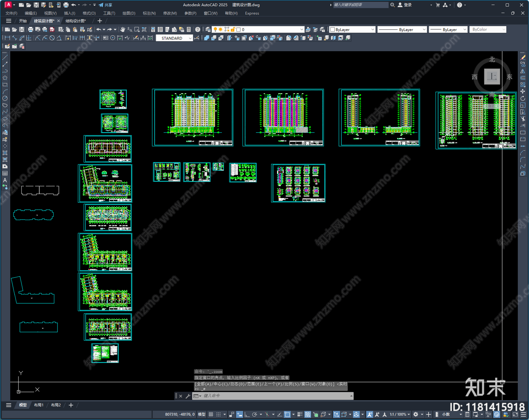Click the layer 0 white color swatch
Viewport: 529px width, 420px height.
coord(238,29)
